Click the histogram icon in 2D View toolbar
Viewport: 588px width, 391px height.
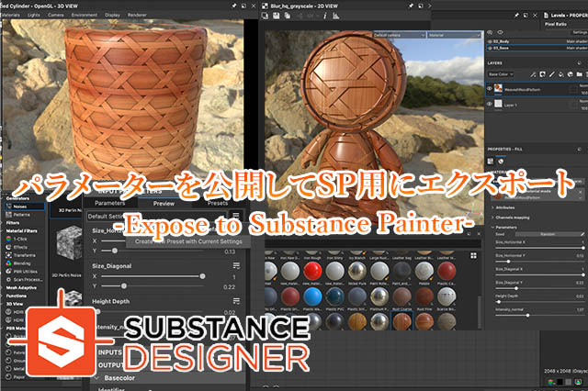336,16
